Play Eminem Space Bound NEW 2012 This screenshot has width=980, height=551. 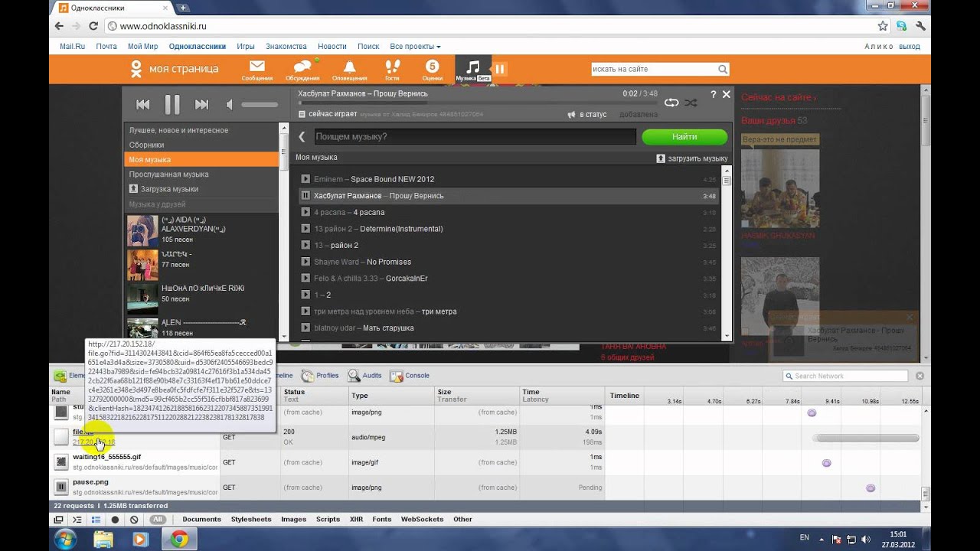(305, 179)
